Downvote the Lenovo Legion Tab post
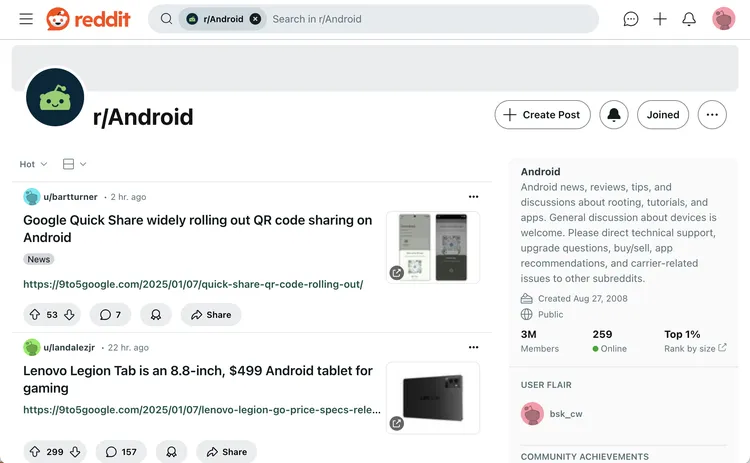750x463 pixels. 75,452
